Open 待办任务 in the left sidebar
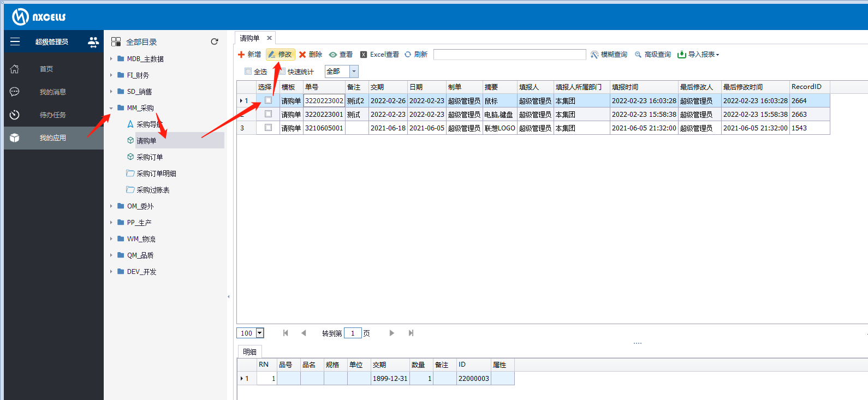The image size is (868, 400). (x=52, y=115)
